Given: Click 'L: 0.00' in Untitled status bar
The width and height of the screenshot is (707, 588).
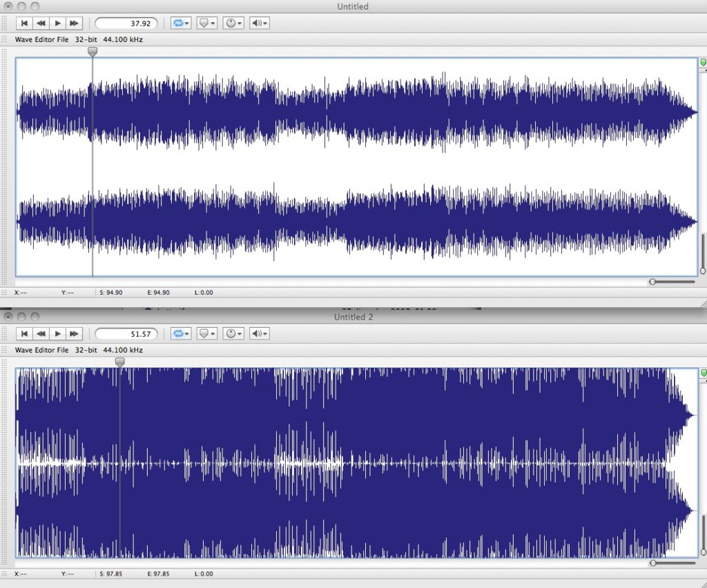Looking at the screenshot, I should [x=204, y=293].
